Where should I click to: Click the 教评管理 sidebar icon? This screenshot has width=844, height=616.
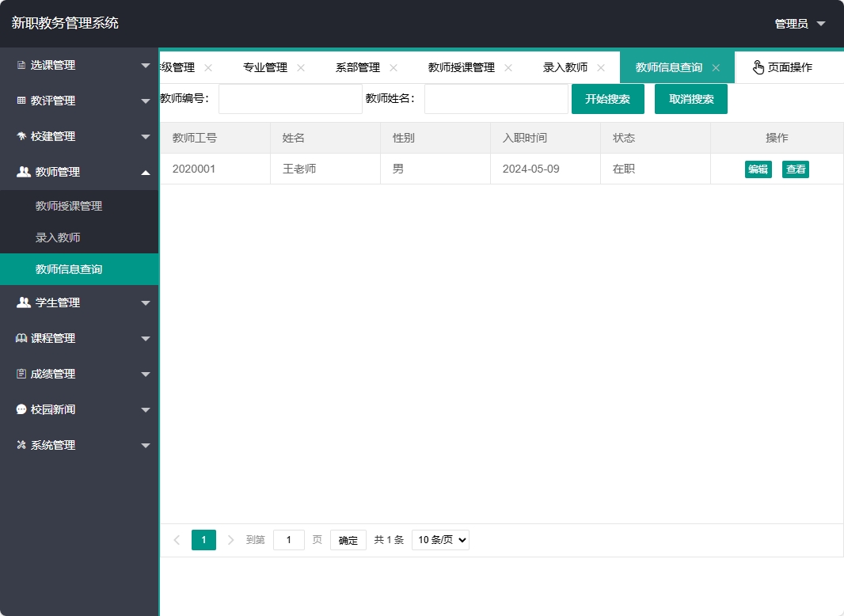tap(20, 101)
